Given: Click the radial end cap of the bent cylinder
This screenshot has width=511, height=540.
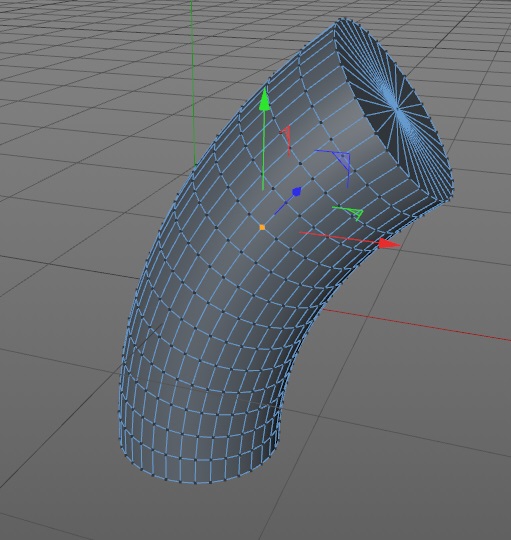Looking at the screenshot, I should point(397,110).
